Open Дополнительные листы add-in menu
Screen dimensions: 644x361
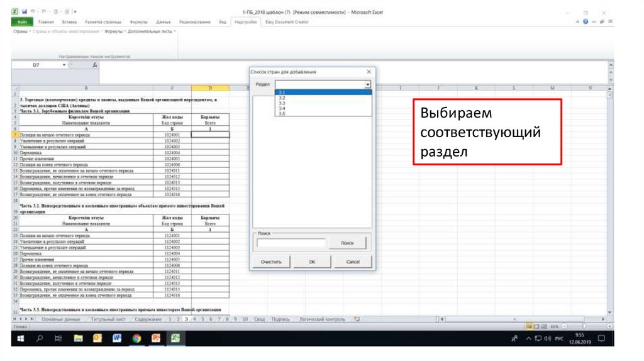click(x=151, y=31)
